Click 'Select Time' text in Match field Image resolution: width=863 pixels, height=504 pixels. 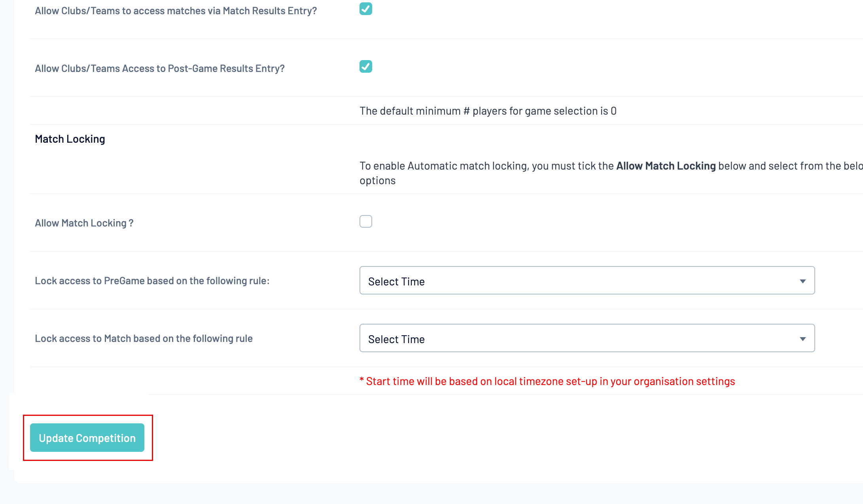pos(396,339)
